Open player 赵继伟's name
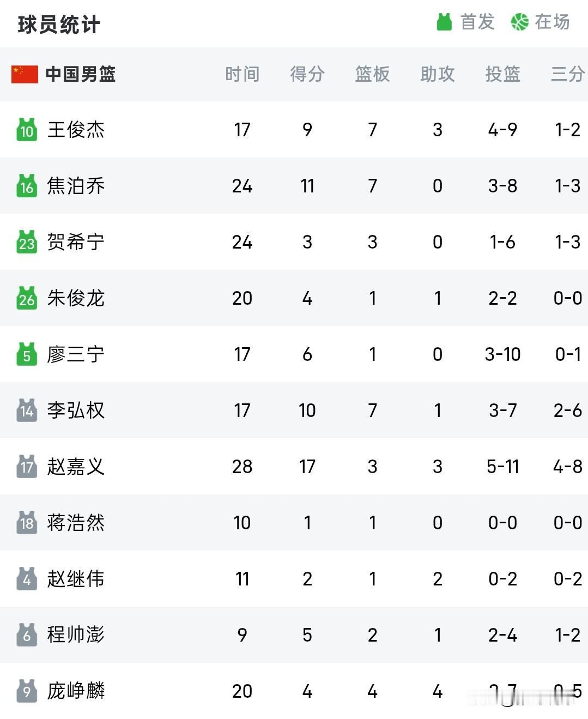 pos(76,579)
